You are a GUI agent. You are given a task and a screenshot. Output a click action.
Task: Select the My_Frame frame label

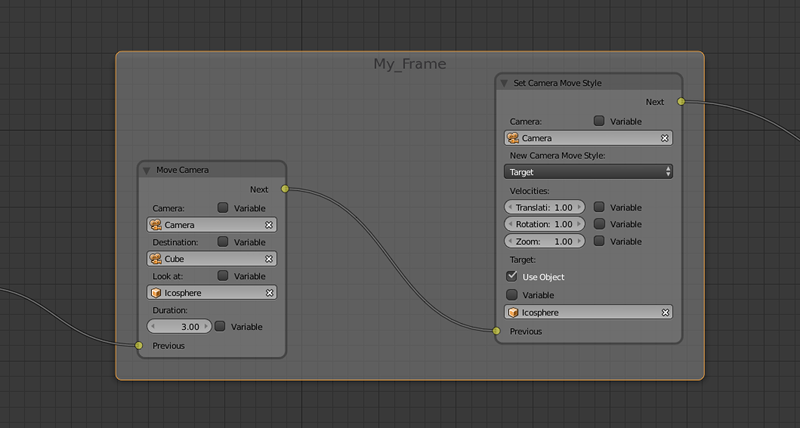(x=409, y=64)
